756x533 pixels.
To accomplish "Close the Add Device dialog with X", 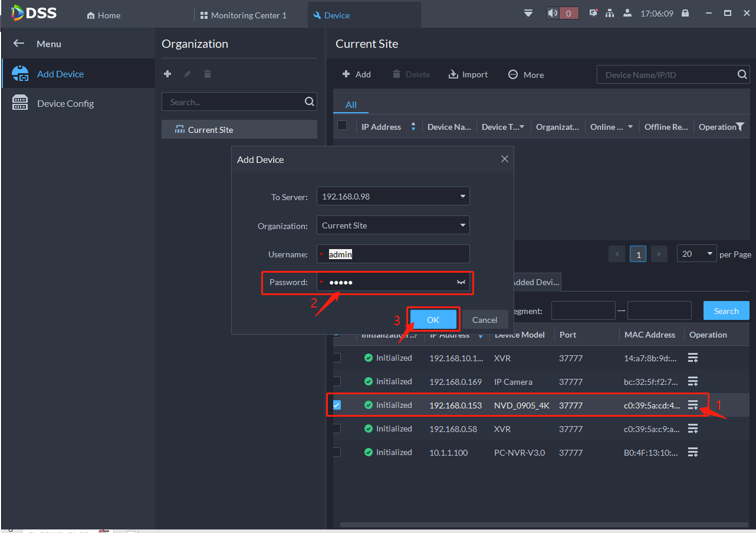I will pyautogui.click(x=504, y=159).
